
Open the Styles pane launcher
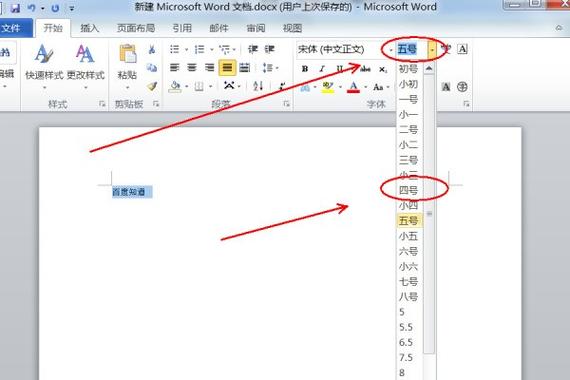point(102,104)
